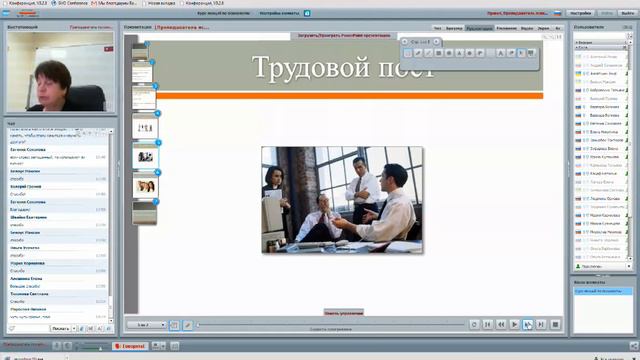Open the main menu icon at top left
640x360 pixels.
(6, 13)
